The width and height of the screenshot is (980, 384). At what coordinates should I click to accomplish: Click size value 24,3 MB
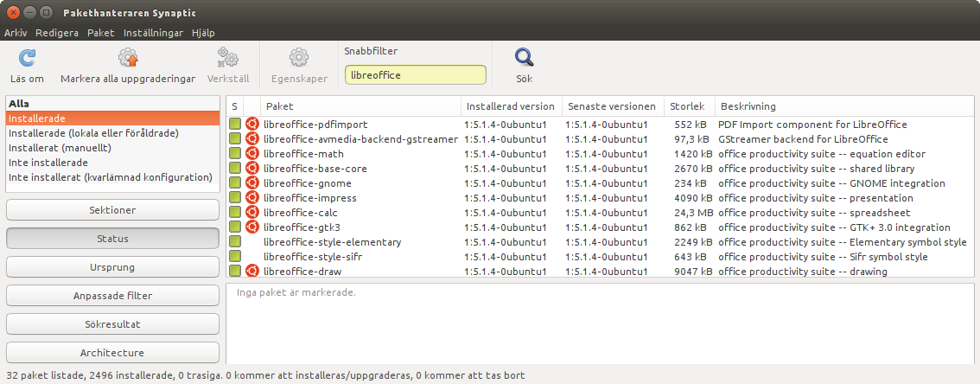click(694, 213)
